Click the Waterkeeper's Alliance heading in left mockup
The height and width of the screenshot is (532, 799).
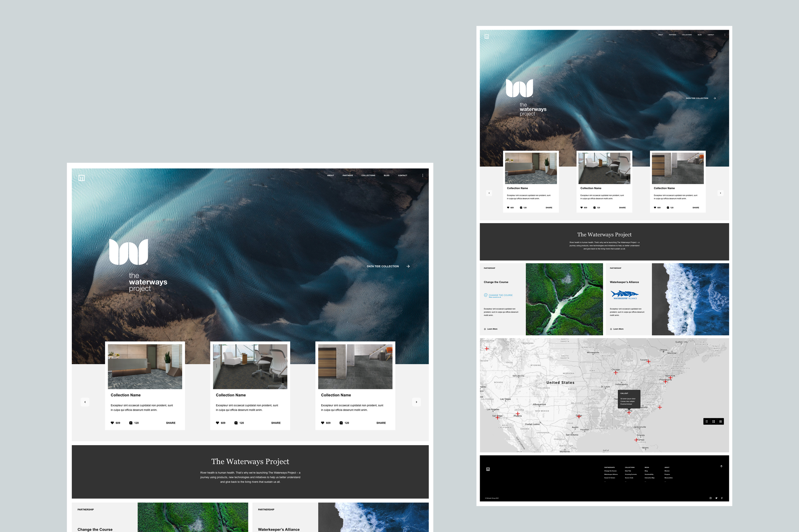(279, 529)
